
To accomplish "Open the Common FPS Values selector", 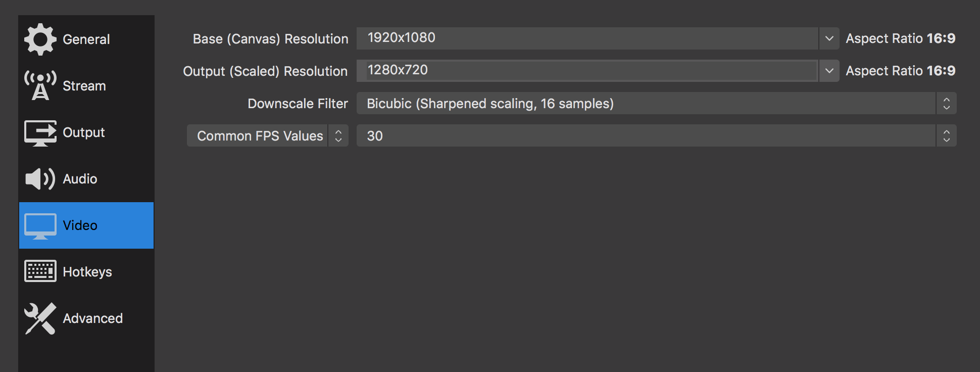I will pos(268,135).
